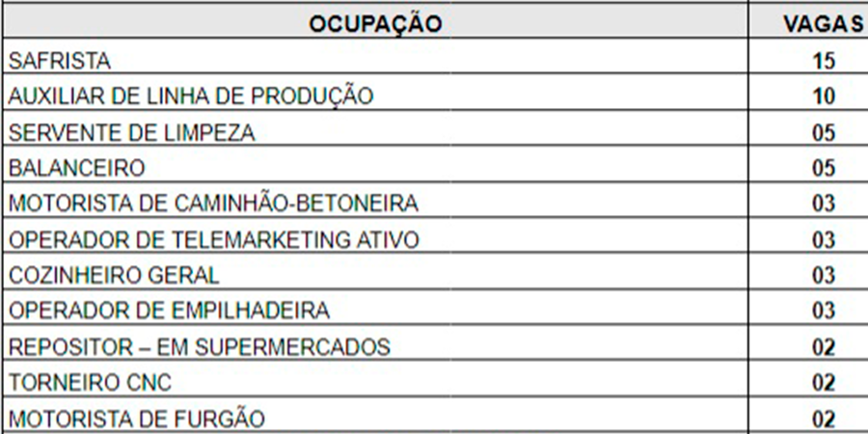This screenshot has width=868, height=434.
Task: Click the COZINHEIRO GERAL cell
Action: pyautogui.click(x=375, y=275)
